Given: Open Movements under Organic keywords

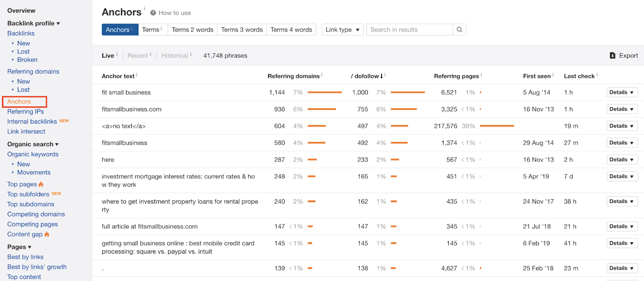Looking at the screenshot, I should point(34,172).
